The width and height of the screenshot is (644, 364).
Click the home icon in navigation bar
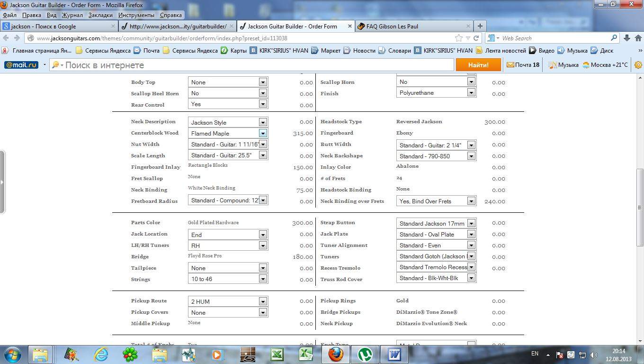(638, 38)
